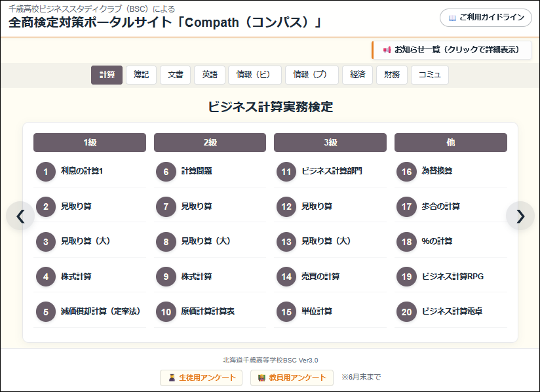Switch to the 簿記 tab

coord(141,75)
